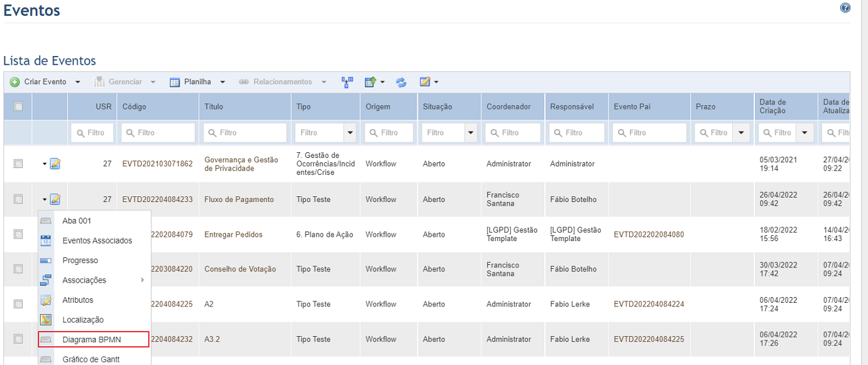Click the Origem filter field
Screen dimensions: 868x365
coord(389,133)
